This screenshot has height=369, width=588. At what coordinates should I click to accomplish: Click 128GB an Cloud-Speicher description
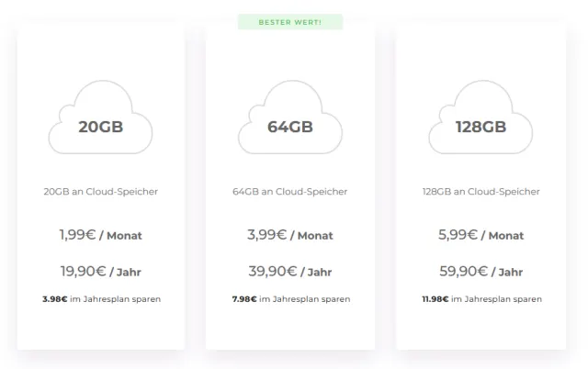point(481,192)
